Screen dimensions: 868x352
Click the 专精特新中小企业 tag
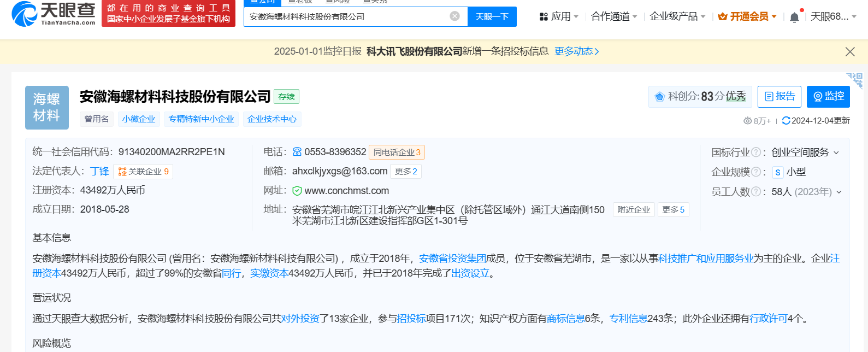[202, 119]
